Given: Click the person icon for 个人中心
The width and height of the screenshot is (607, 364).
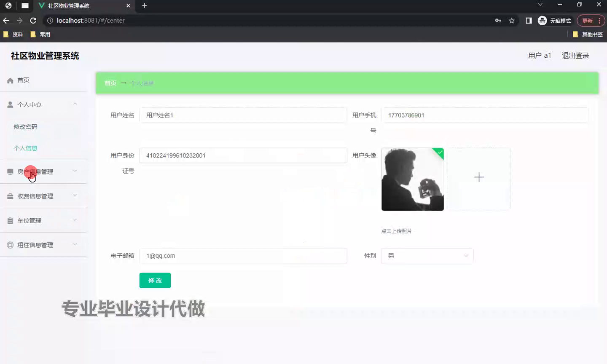Looking at the screenshot, I should 10,104.
